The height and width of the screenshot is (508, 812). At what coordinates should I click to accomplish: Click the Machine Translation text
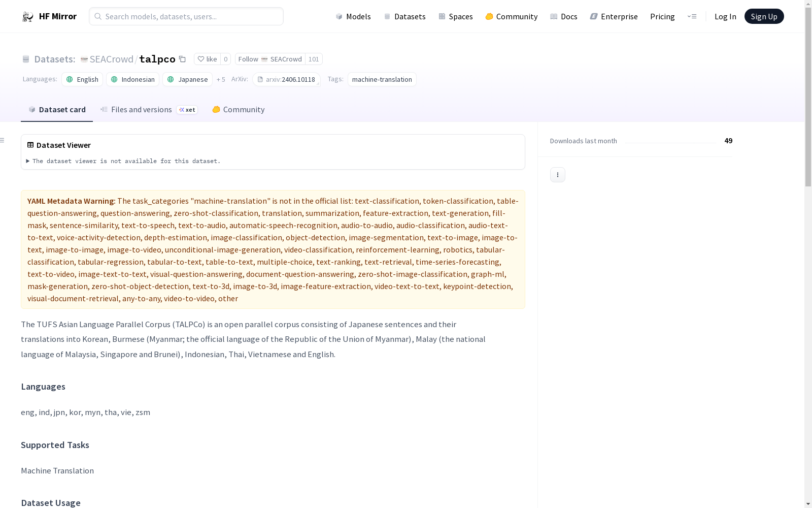click(57, 470)
